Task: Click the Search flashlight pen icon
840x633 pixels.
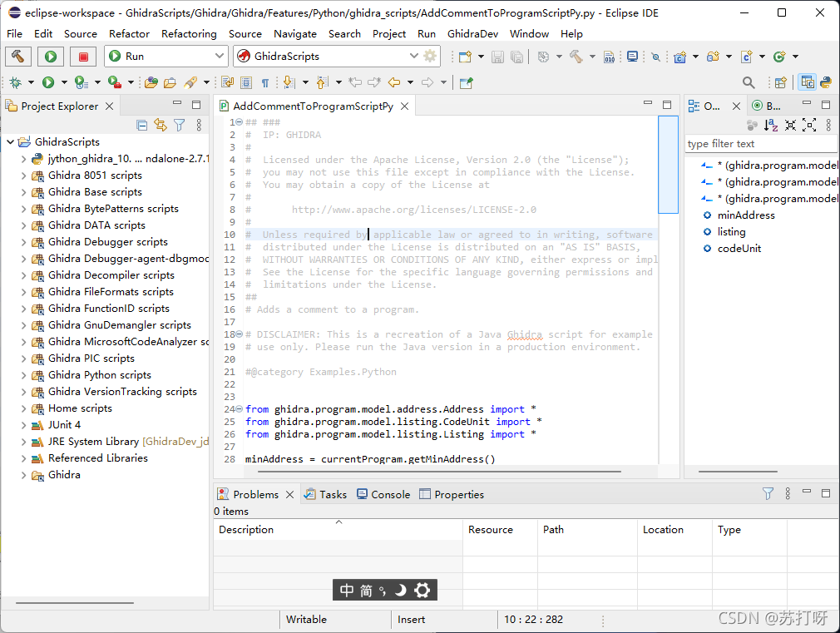Action: tap(190, 82)
